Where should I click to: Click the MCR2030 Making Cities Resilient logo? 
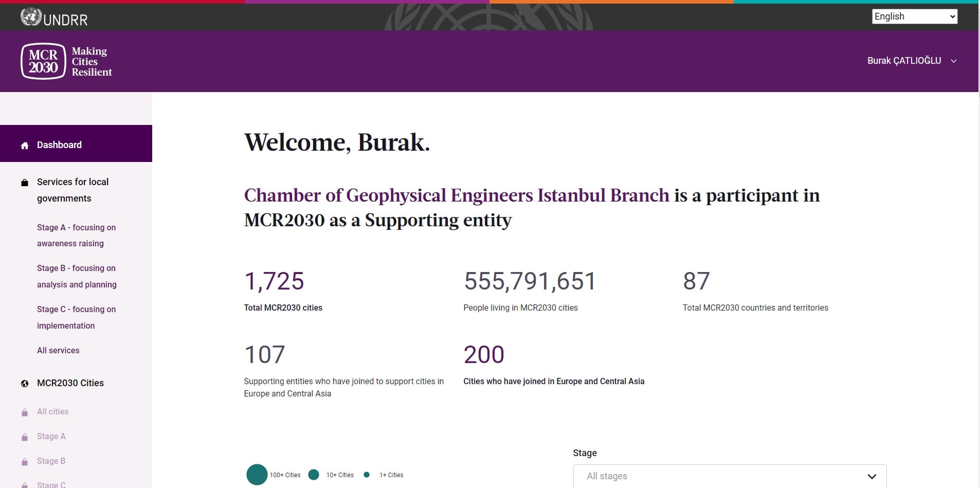click(66, 61)
